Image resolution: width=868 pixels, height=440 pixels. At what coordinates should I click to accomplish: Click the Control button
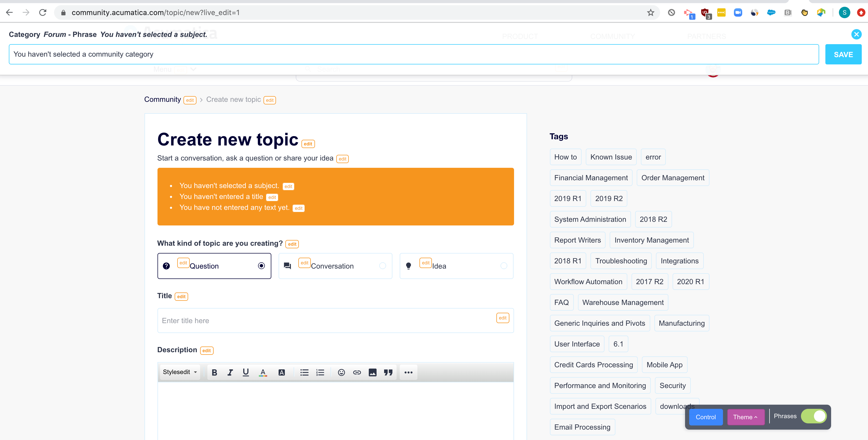(706, 417)
